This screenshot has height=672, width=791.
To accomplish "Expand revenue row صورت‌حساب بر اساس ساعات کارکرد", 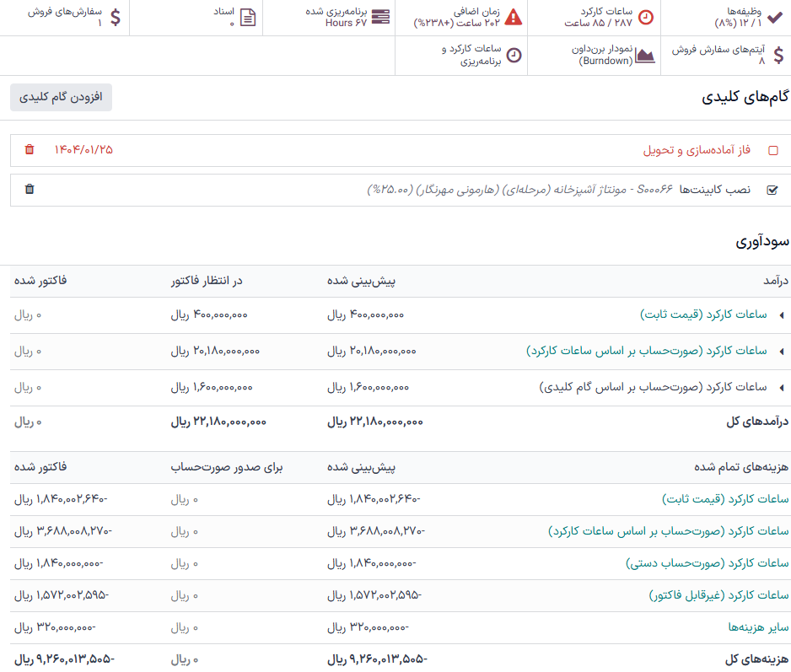I will pos(781,352).
